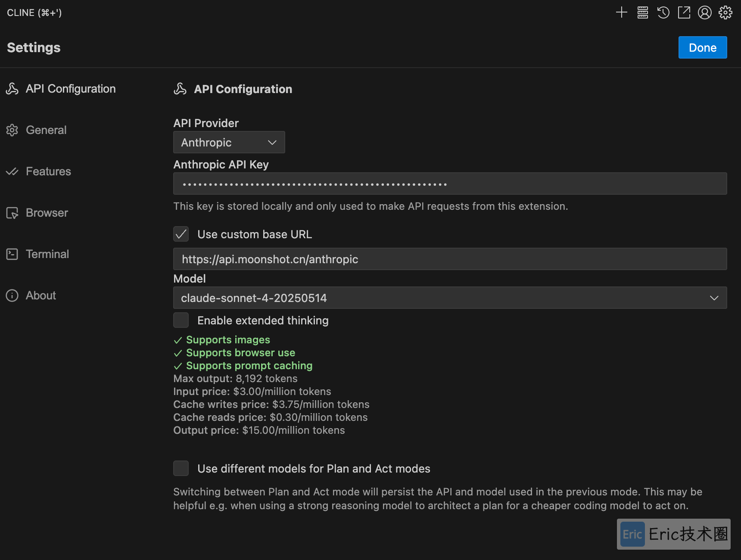The height and width of the screenshot is (560, 741).
Task: Enable extended thinking checkbox
Action: (181, 320)
